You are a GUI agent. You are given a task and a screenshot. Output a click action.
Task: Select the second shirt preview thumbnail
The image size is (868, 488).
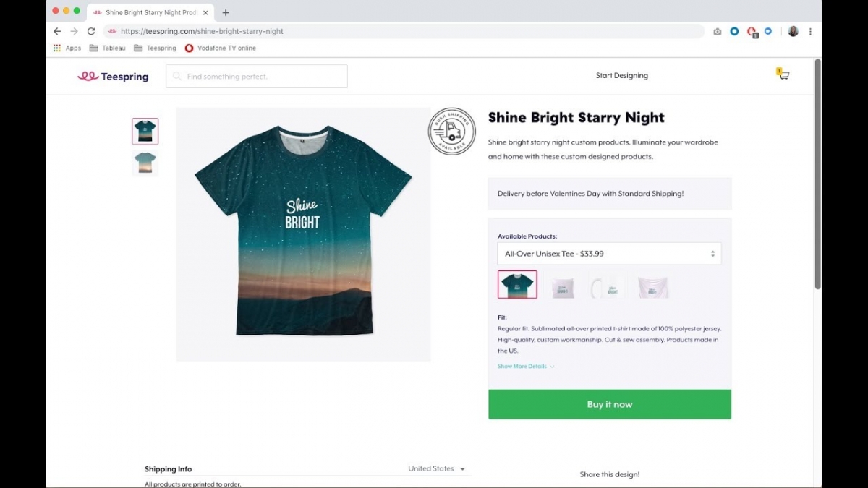click(145, 163)
